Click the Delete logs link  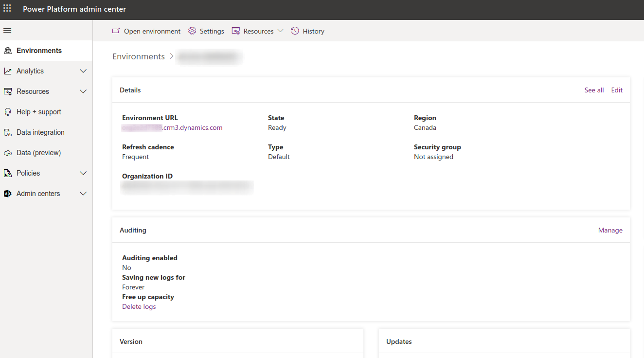pyautogui.click(x=139, y=306)
